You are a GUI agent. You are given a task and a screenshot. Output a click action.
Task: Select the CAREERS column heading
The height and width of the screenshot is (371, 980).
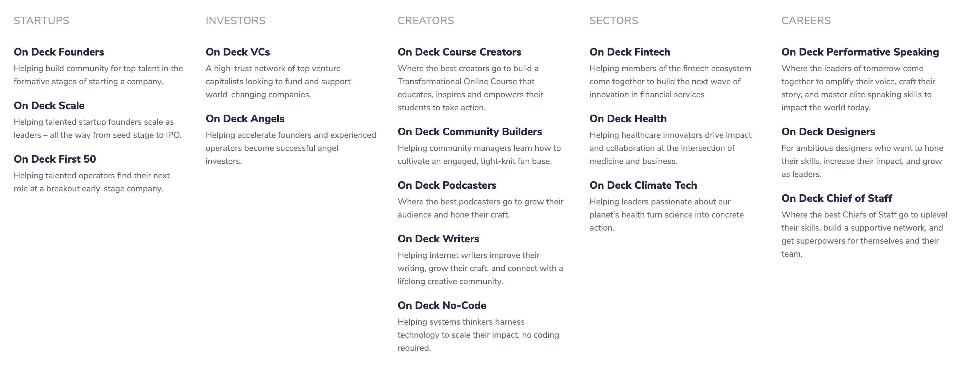pyautogui.click(x=806, y=21)
